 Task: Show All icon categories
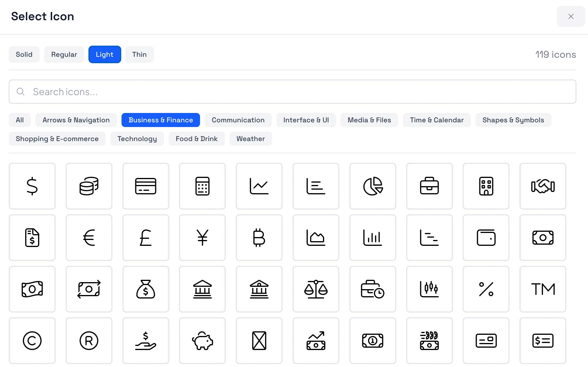(20, 120)
